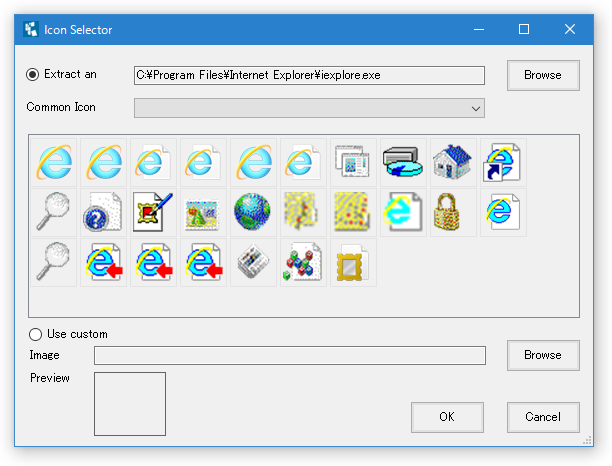
Task: Pick the magnifier icon in the third row
Action: pyautogui.click(x=53, y=262)
